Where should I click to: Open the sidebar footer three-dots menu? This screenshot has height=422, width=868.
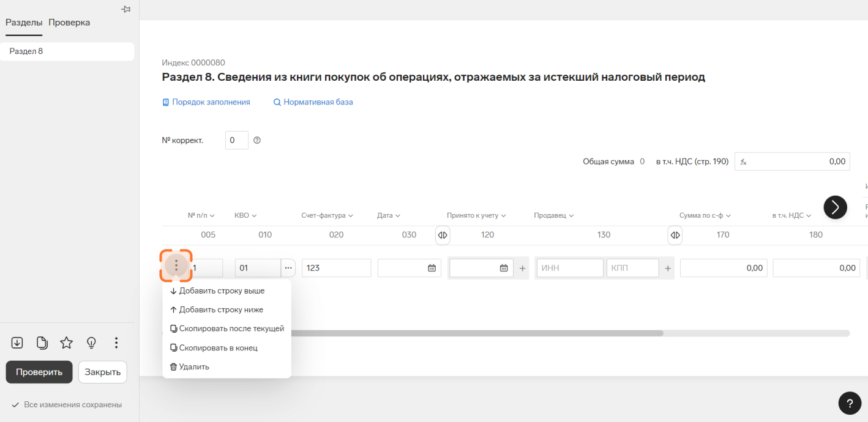[x=116, y=342]
